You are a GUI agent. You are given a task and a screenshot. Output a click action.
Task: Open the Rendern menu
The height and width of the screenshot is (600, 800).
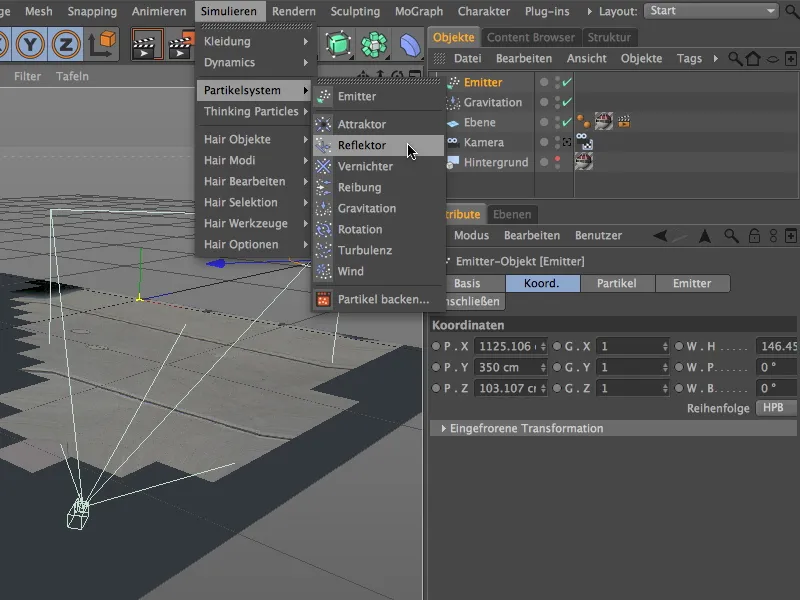[293, 11]
